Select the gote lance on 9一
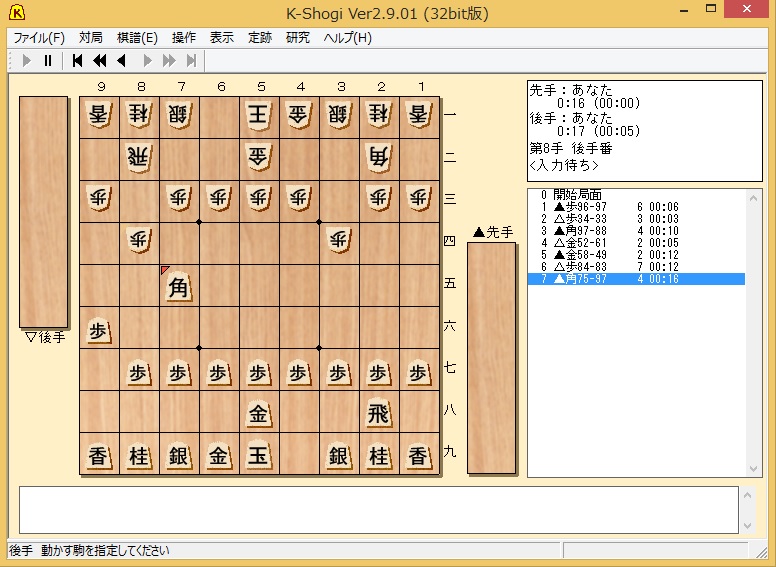The height and width of the screenshot is (567, 776). [x=99, y=117]
